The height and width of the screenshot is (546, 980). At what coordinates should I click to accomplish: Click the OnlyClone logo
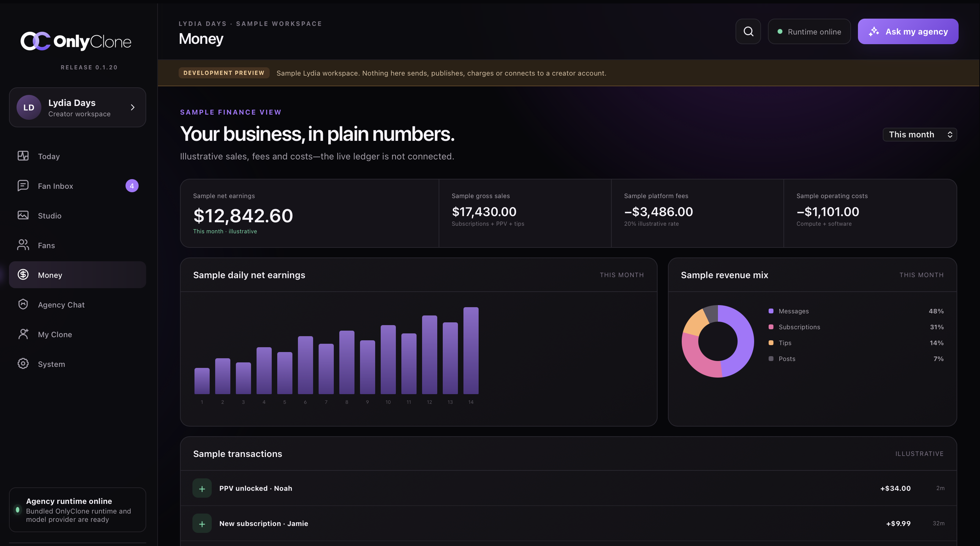click(76, 41)
